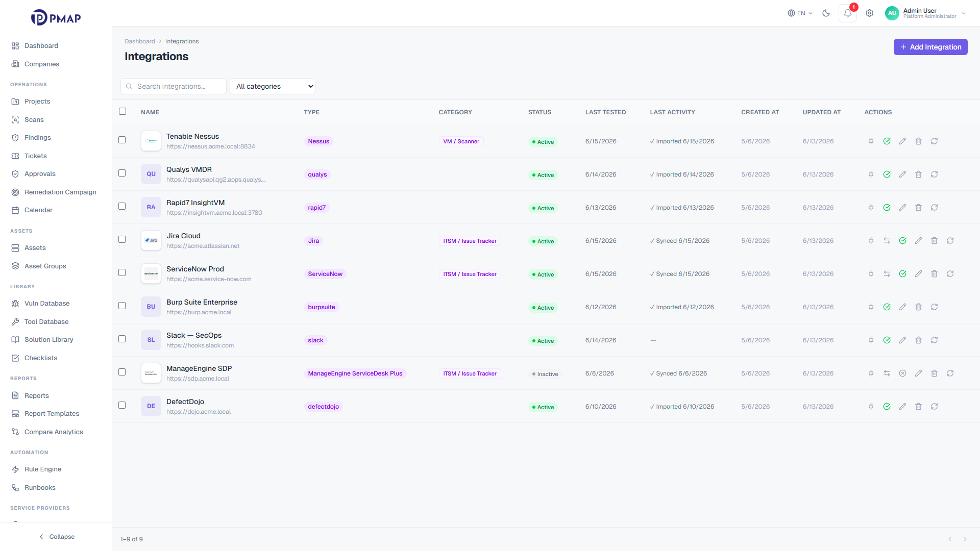Refresh icon in Slack — SecOps row
Screen dimensions: 980x551
[934, 340]
